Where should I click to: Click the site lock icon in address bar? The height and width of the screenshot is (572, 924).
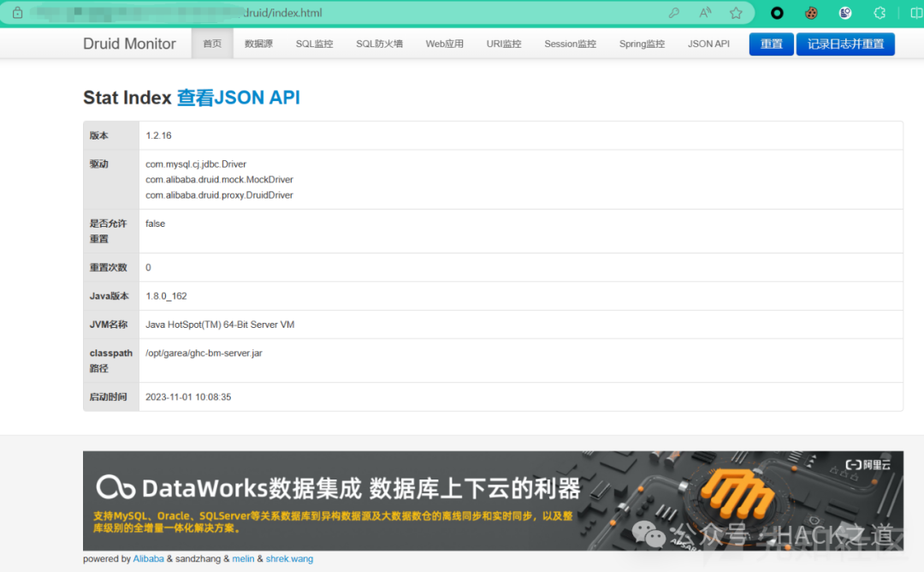pyautogui.click(x=17, y=13)
